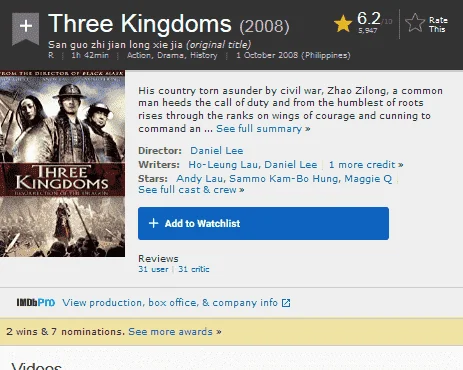463x370 pixels.
Task: Open the Three Kingdoms poster image
Action: coord(62,163)
